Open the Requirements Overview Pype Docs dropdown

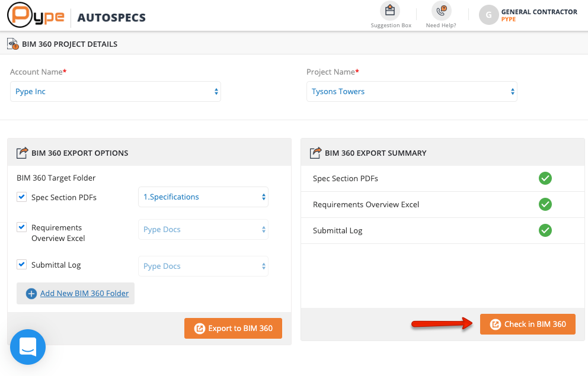[x=203, y=230]
